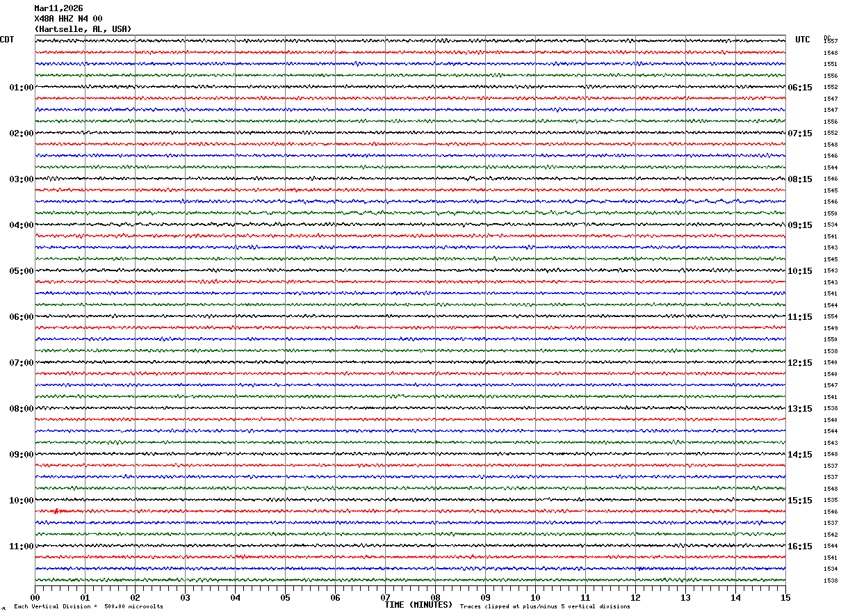Click the 06:15 UTC row label
Screen dimensions: 841x616
tap(800, 88)
